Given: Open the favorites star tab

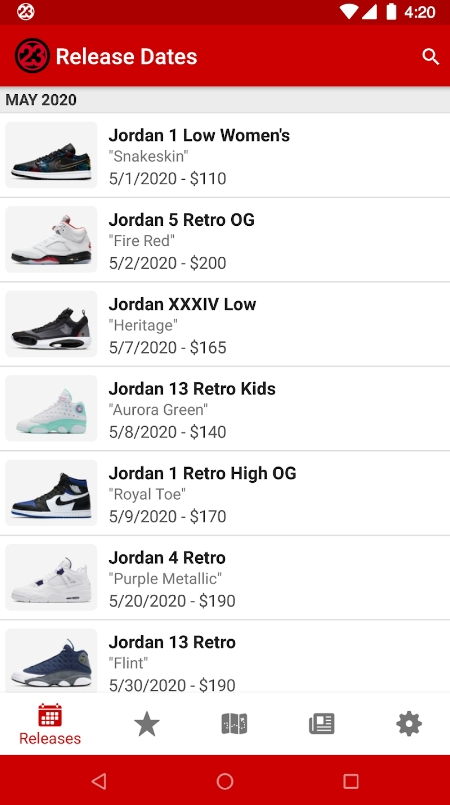Looking at the screenshot, I should point(147,724).
